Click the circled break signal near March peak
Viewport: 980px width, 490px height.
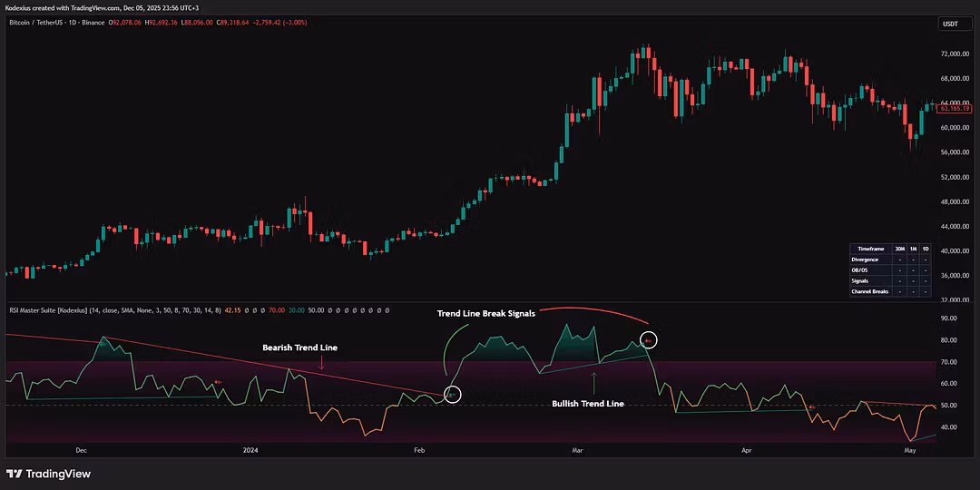pyautogui.click(x=648, y=340)
